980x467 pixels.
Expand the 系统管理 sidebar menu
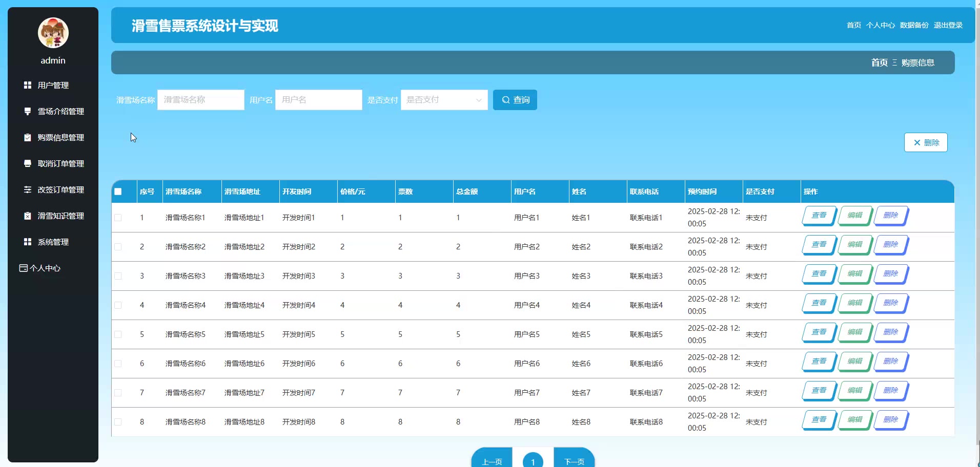[x=53, y=242]
